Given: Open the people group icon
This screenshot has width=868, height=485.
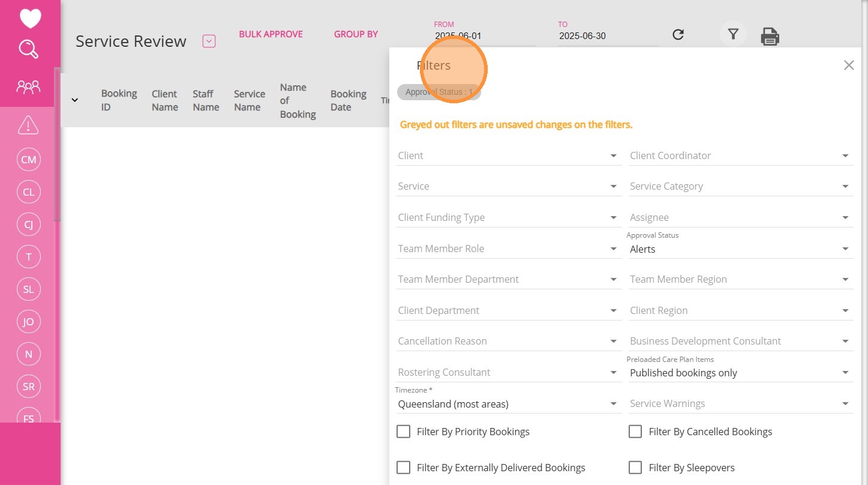Looking at the screenshot, I should (x=28, y=88).
